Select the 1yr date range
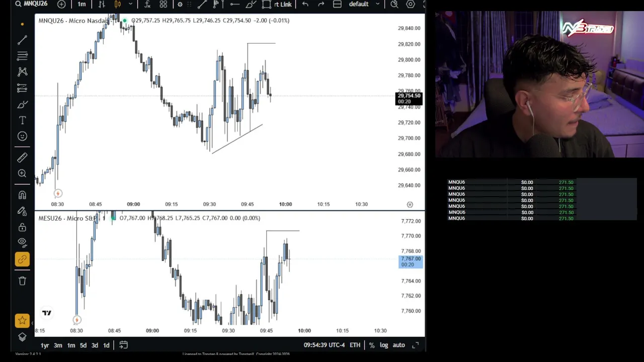This screenshot has height=362, width=644. (x=45, y=345)
